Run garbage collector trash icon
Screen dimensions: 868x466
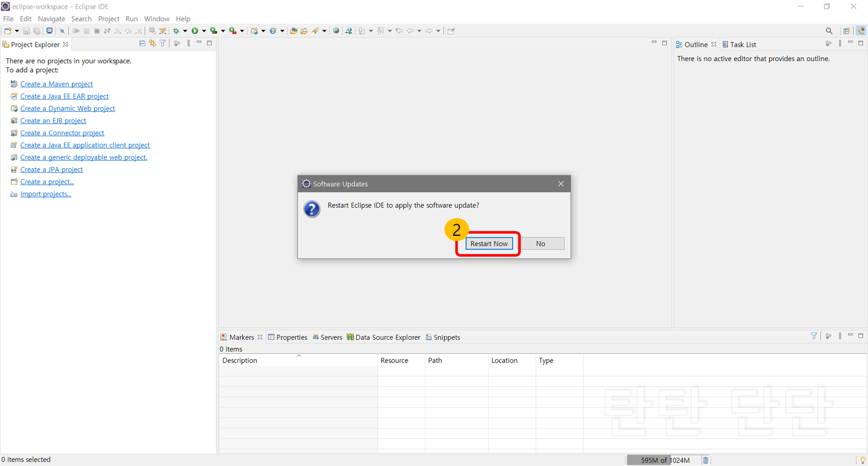[705, 460]
